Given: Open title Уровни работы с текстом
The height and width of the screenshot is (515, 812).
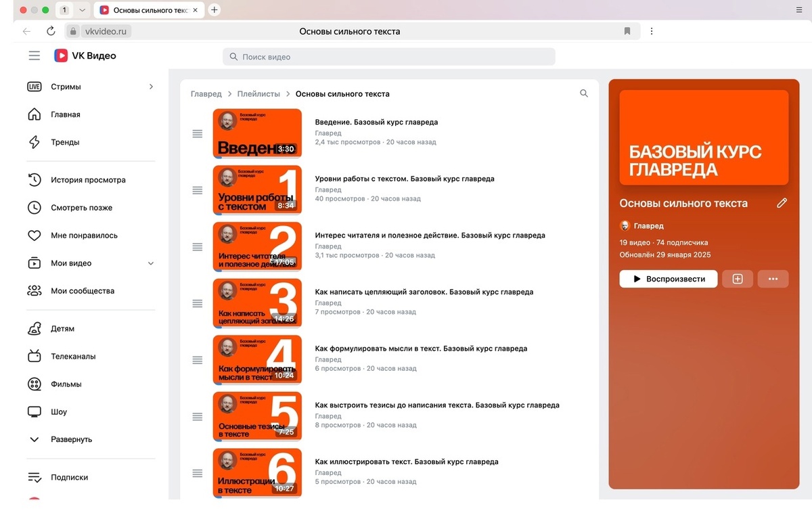Looking at the screenshot, I should tap(405, 179).
